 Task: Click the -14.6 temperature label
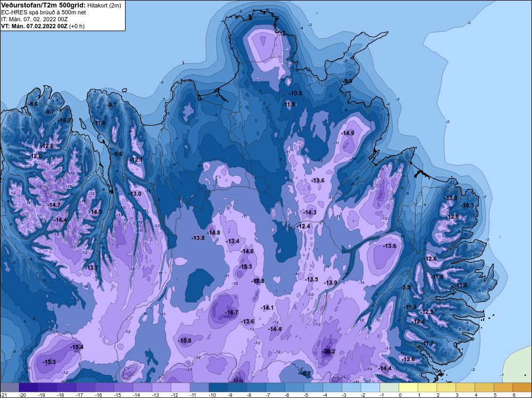pyautogui.click(x=247, y=252)
